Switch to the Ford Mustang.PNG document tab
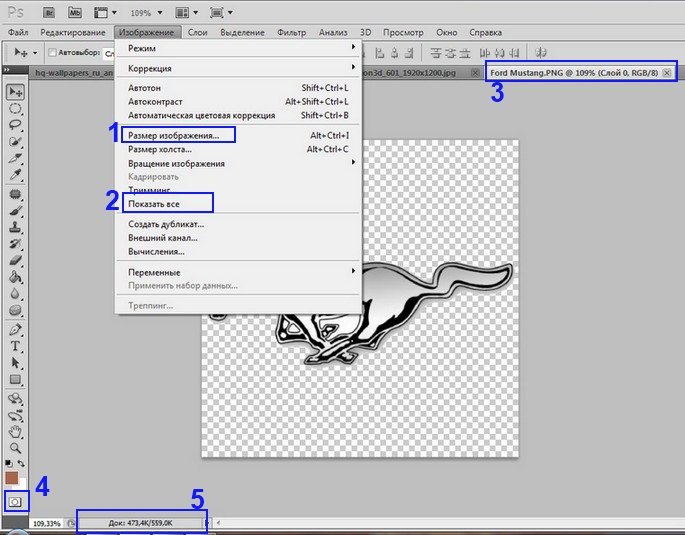Screen dimensions: 685x535 (x=580, y=71)
